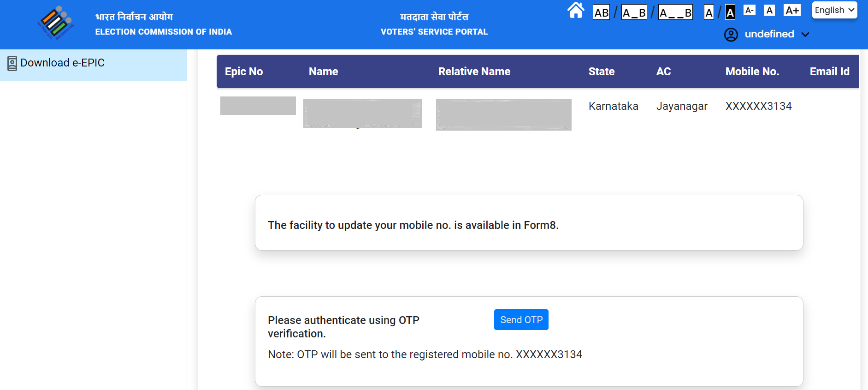Click the Home icon in header
The image size is (868, 390).
576,11
